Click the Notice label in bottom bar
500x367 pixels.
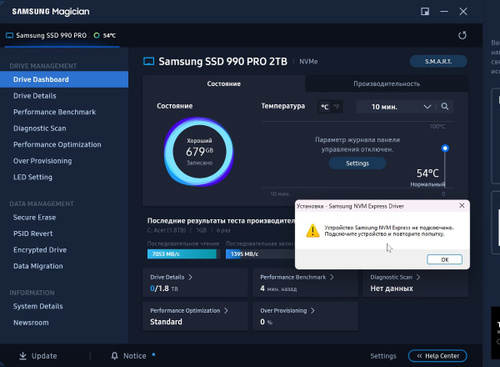[135, 356]
